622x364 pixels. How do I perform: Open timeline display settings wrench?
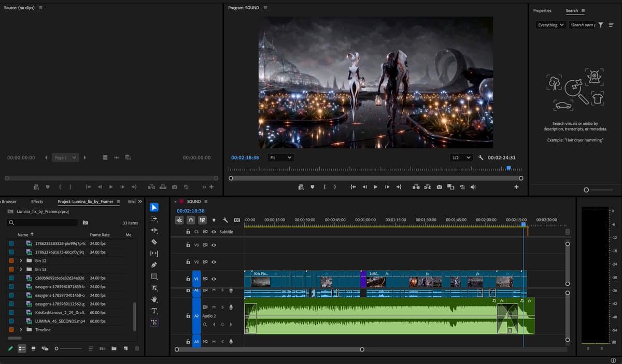225,220
